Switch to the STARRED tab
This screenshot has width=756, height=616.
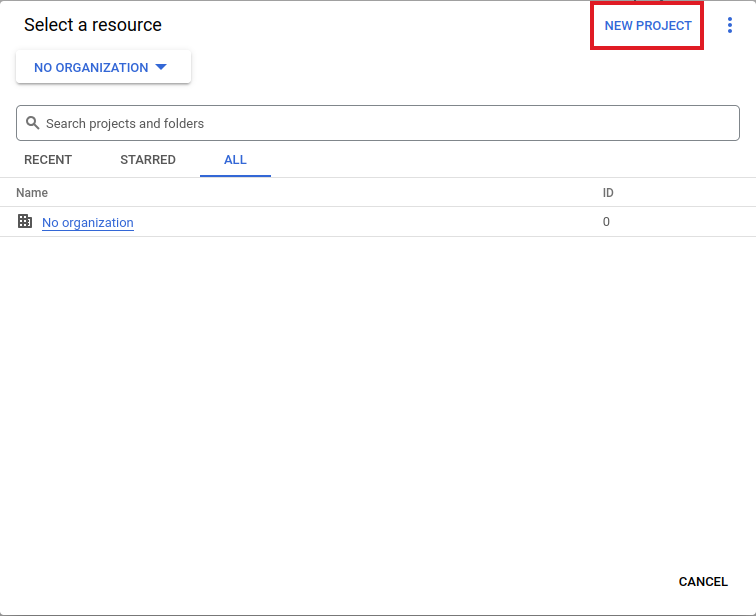point(148,160)
